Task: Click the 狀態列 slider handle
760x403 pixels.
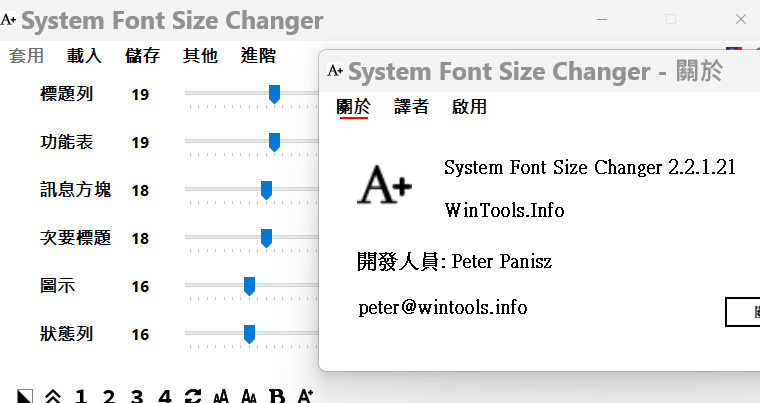Action: pyautogui.click(x=249, y=334)
